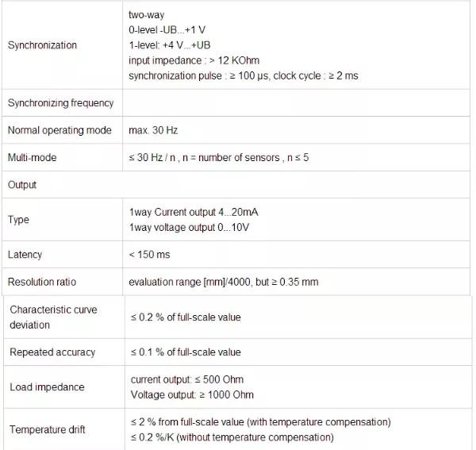
Task: Click the Latency row label
Action: coord(25,255)
